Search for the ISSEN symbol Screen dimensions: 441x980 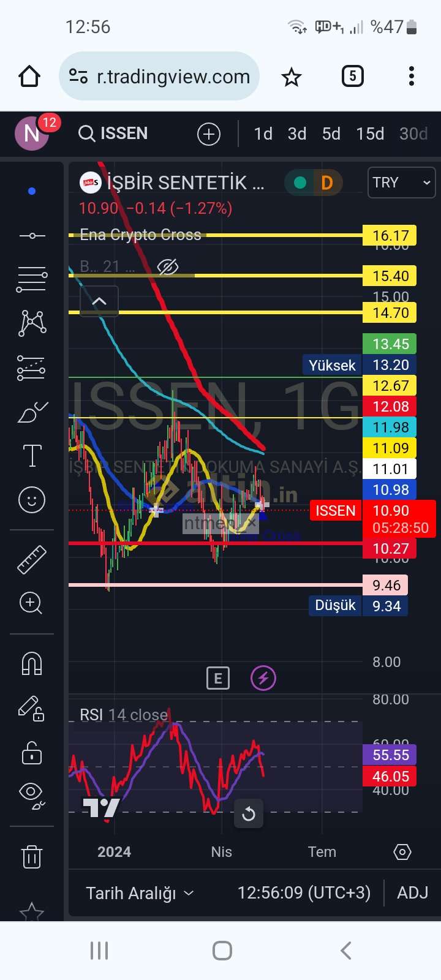point(114,134)
